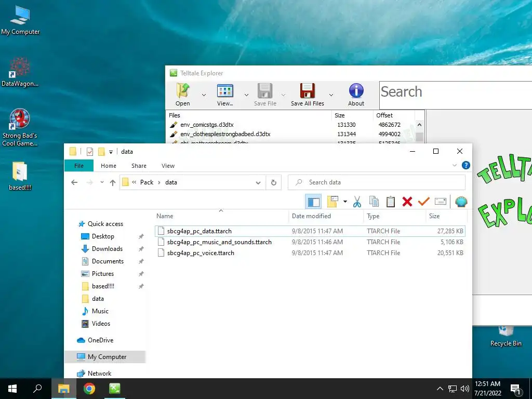This screenshot has width=532, height=399.
Task: Click the blue help question mark icon
Action: (466, 165)
